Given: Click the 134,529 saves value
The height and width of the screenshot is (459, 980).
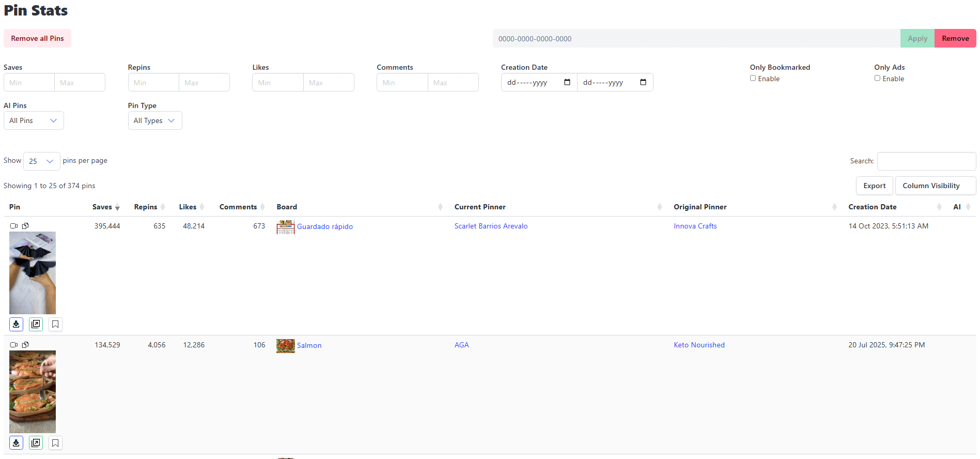Looking at the screenshot, I should point(107,345).
